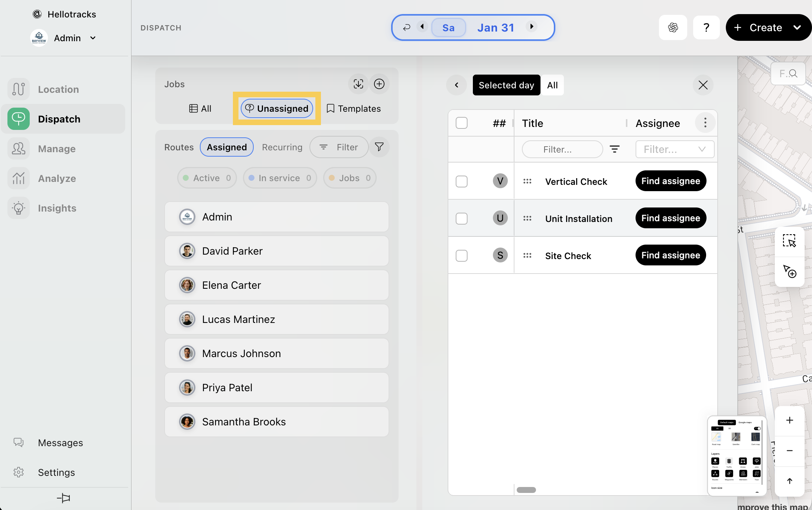Activate the map area selection tool

tap(789, 241)
